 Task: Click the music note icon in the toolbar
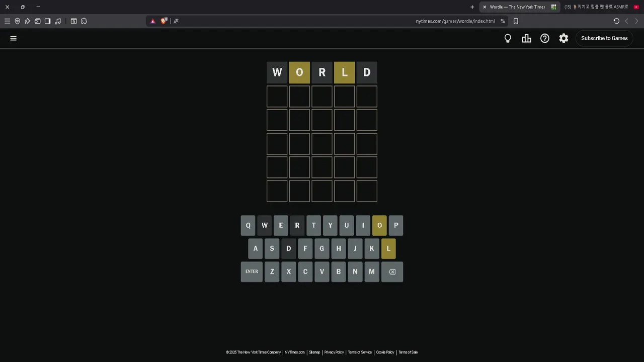(x=58, y=21)
